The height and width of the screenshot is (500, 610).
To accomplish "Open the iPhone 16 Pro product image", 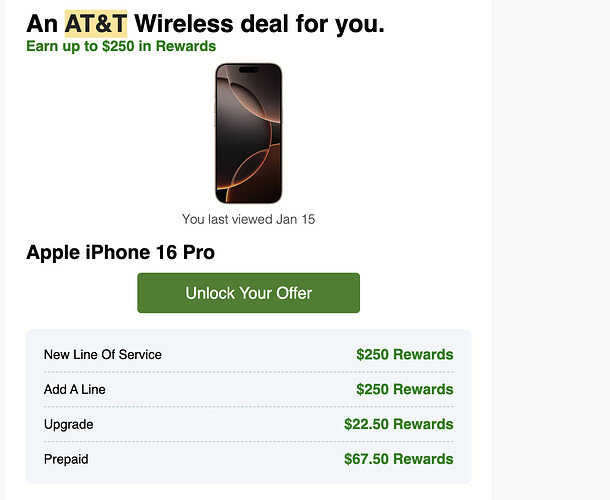I will [x=249, y=133].
